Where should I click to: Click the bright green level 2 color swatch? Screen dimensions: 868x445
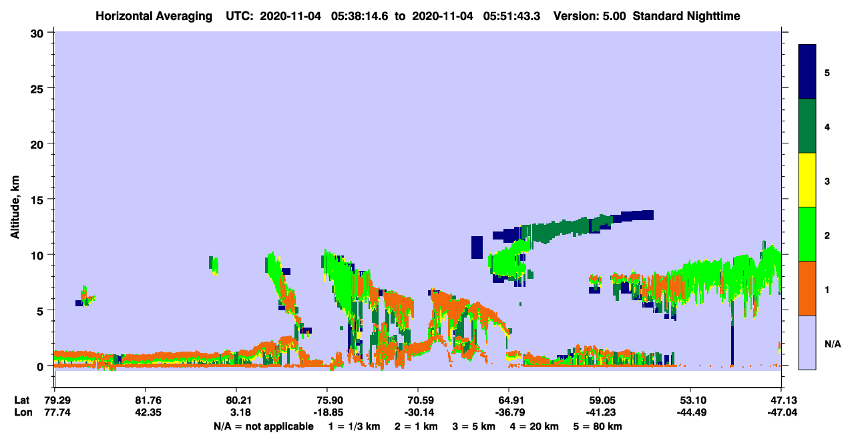click(x=807, y=234)
